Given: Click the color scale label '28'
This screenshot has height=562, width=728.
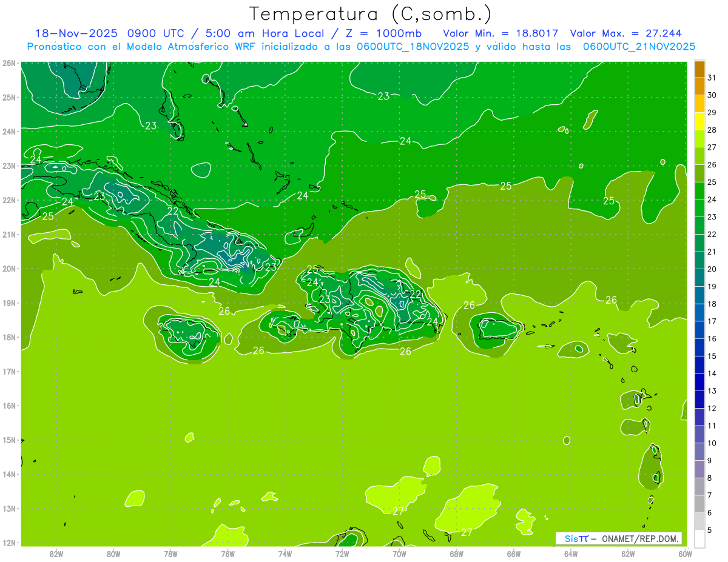Looking at the screenshot, I should 712,130.
